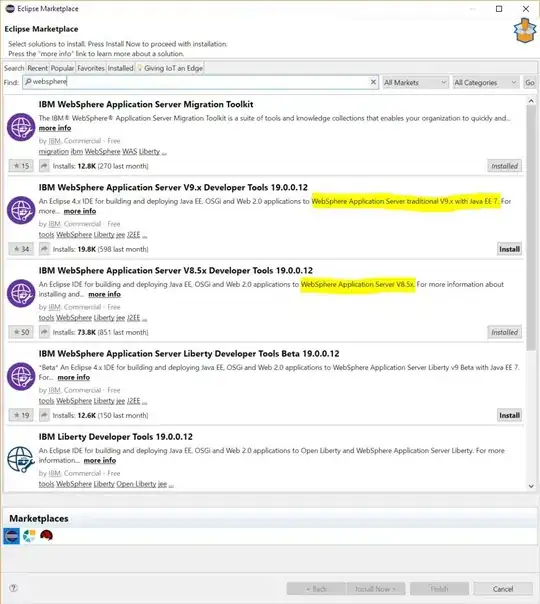
Task: Switch to the Search tab
Action: 14,68
